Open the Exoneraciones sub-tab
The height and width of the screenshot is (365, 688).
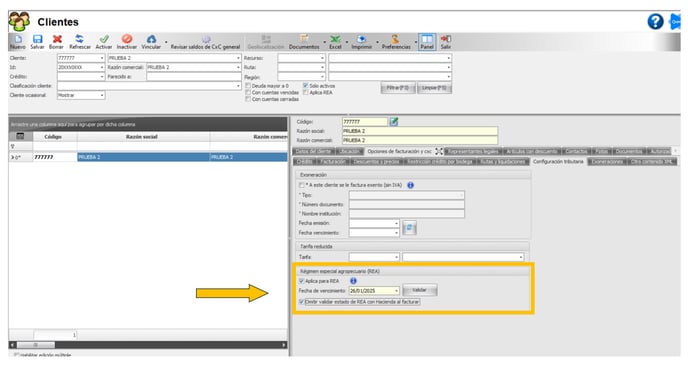607,162
